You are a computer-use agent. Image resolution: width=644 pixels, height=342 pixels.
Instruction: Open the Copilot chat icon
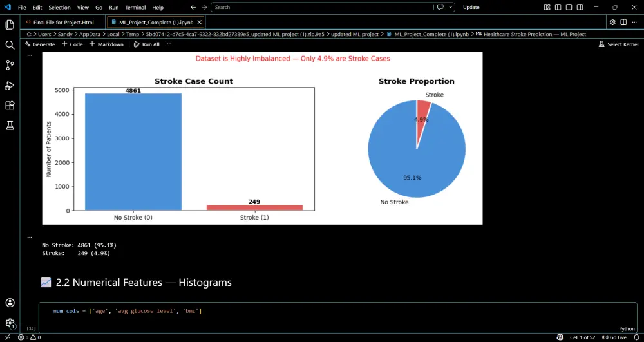pos(440,7)
